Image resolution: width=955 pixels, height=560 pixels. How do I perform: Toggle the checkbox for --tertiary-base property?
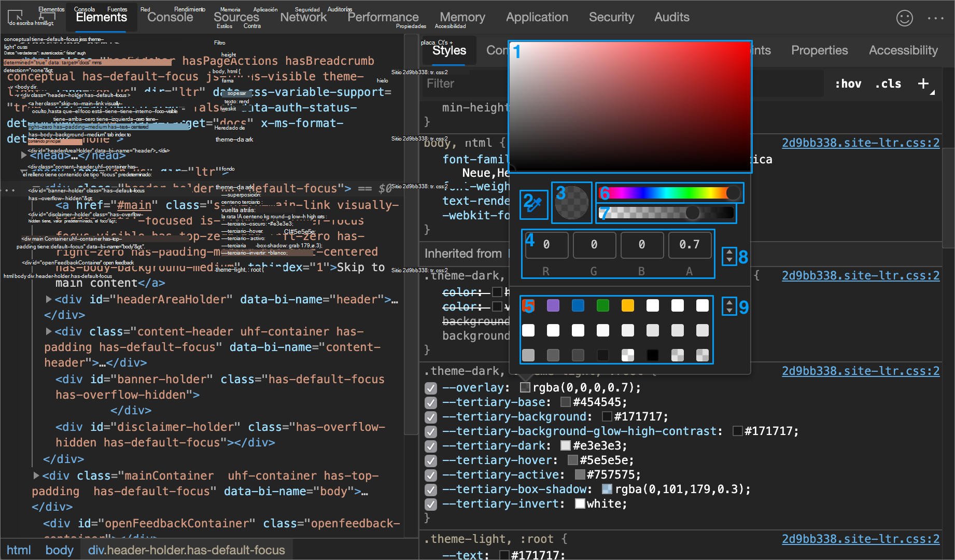pyautogui.click(x=431, y=402)
